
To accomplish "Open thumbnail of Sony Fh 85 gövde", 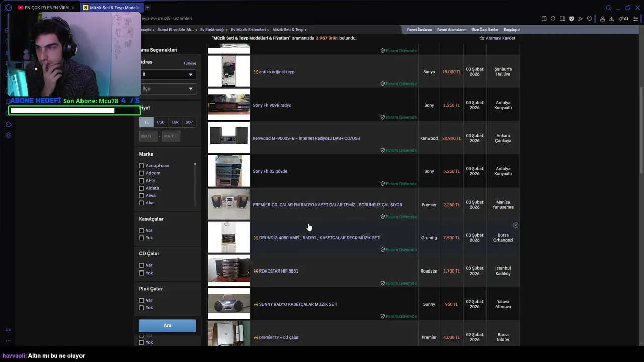I will click(228, 171).
